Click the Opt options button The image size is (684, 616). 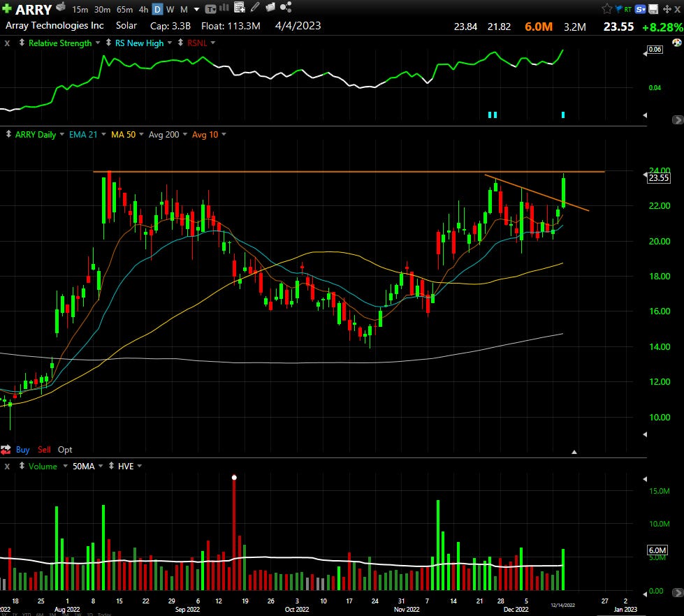(x=65, y=450)
